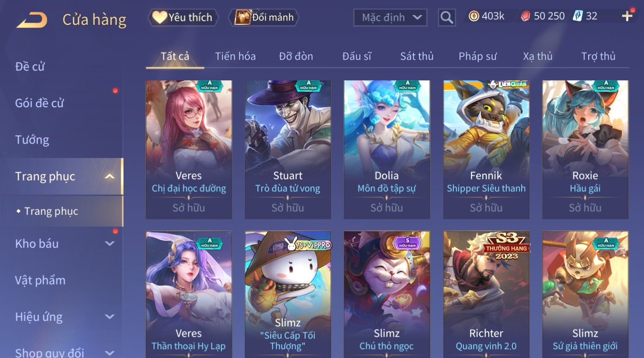This screenshot has width=644, height=358.
Task: Tap the plus icon to add currency
Action: pos(627,16)
